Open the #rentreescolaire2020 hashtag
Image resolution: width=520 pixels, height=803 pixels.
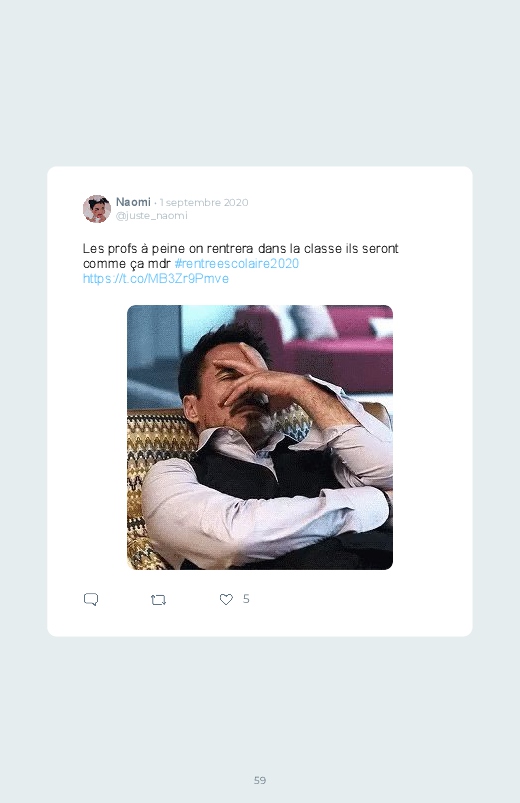pyautogui.click(x=237, y=263)
